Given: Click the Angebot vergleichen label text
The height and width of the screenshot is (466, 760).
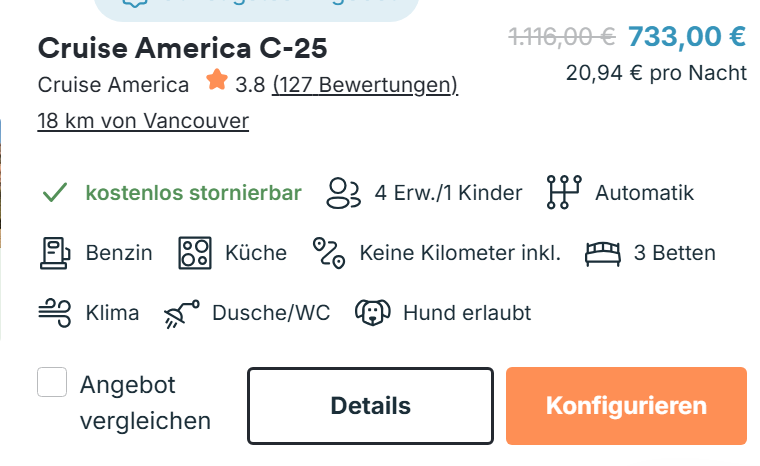Looking at the screenshot, I should click(145, 403).
